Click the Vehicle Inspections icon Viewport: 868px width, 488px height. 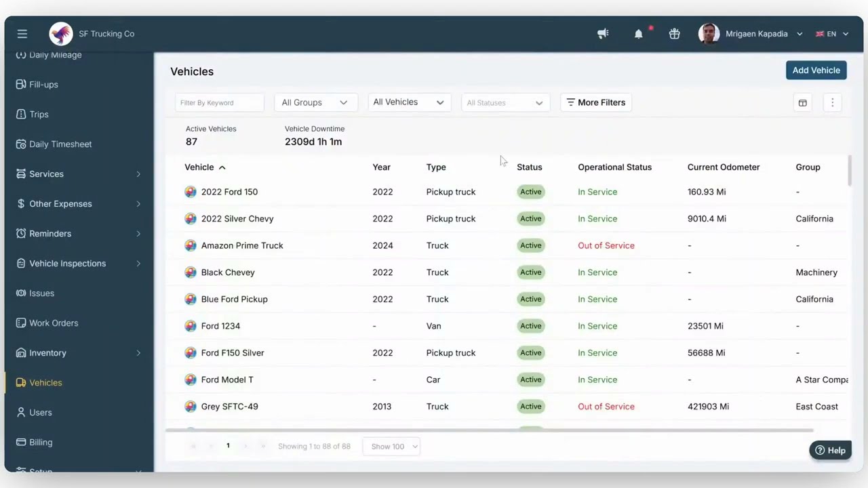click(21, 263)
